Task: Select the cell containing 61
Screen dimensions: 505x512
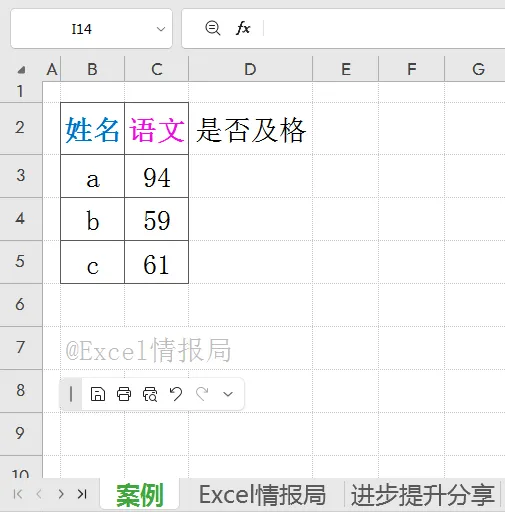Action: click(x=157, y=262)
